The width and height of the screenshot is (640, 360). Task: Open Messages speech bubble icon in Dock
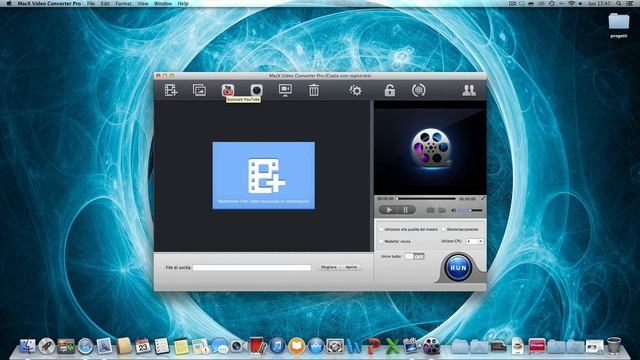pyautogui.click(x=220, y=347)
